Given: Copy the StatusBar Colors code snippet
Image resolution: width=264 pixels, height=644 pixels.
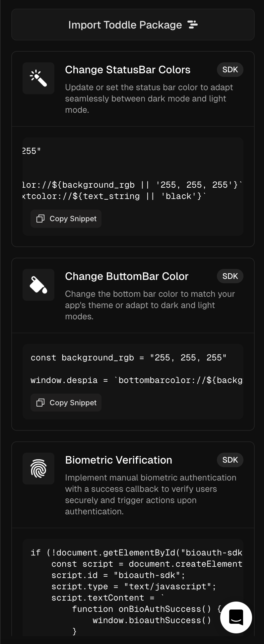Looking at the screenshot, I should point(66,219).
